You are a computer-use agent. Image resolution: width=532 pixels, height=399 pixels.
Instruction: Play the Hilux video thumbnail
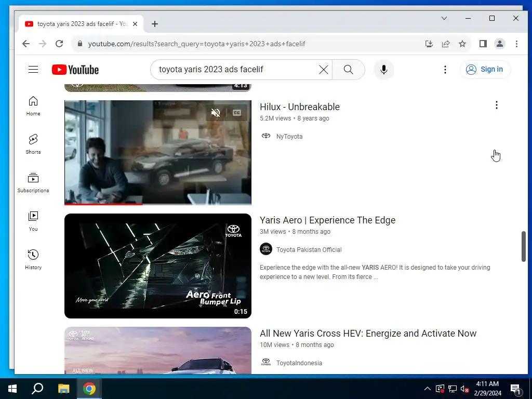coord(158,153)
